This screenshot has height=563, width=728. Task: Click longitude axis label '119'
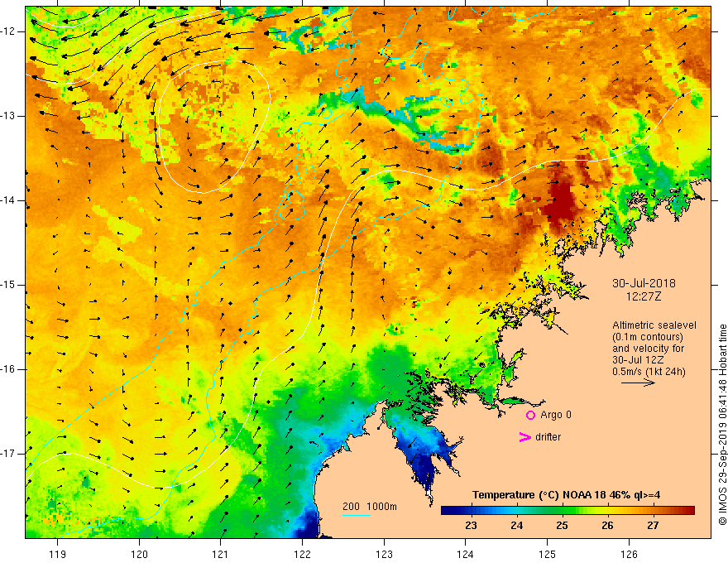pos(57,554)
